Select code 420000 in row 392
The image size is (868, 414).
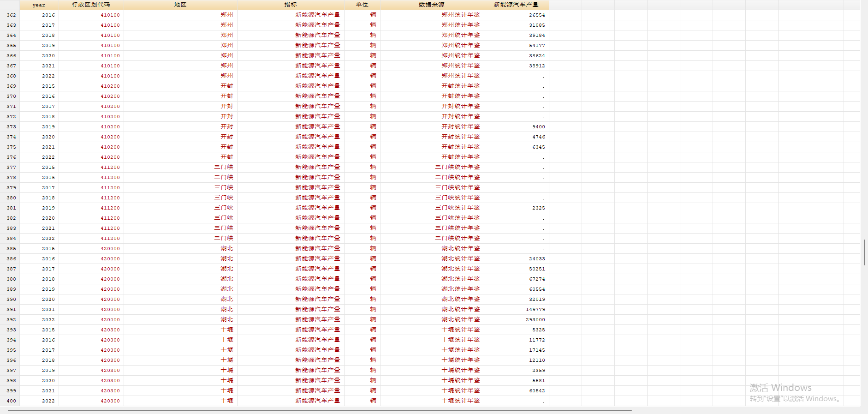click(x=110, y=320)
